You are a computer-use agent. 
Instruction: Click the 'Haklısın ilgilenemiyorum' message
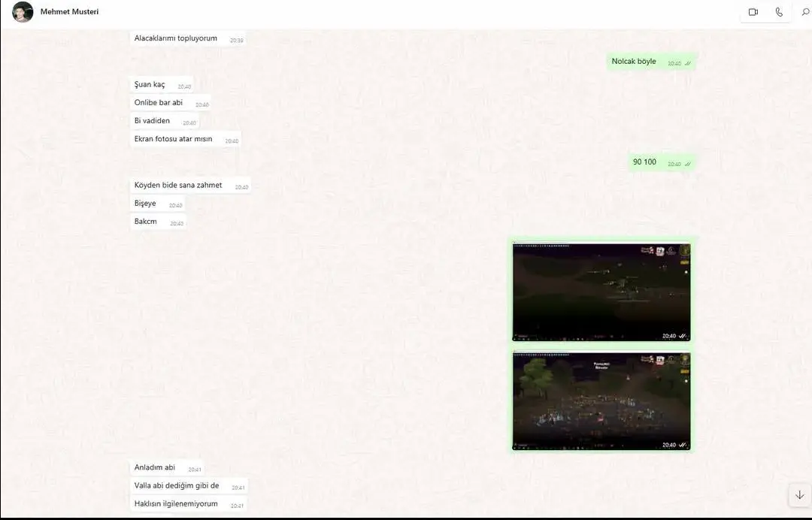pyautogui.click(x=188, y=504)
